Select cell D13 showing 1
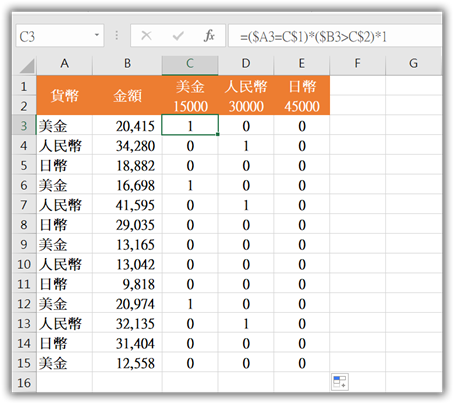The width and height of the screenshot is (454, 404). 246,323
